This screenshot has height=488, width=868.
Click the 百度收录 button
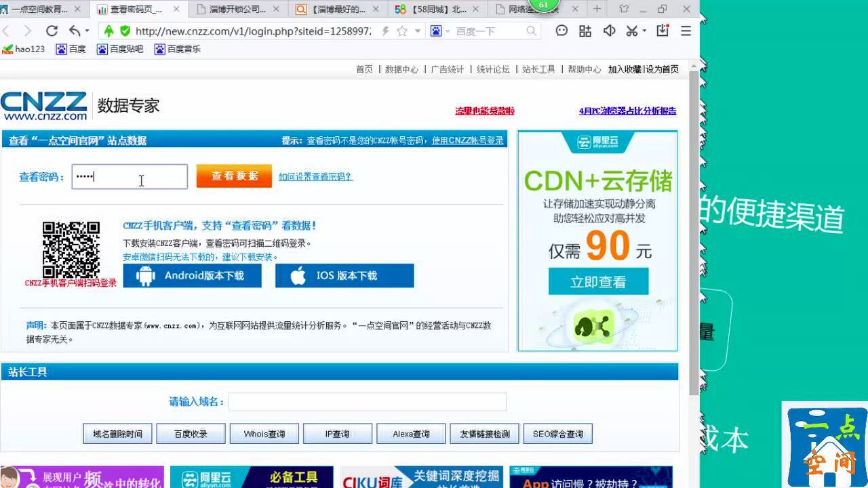(x=191, y=434)
